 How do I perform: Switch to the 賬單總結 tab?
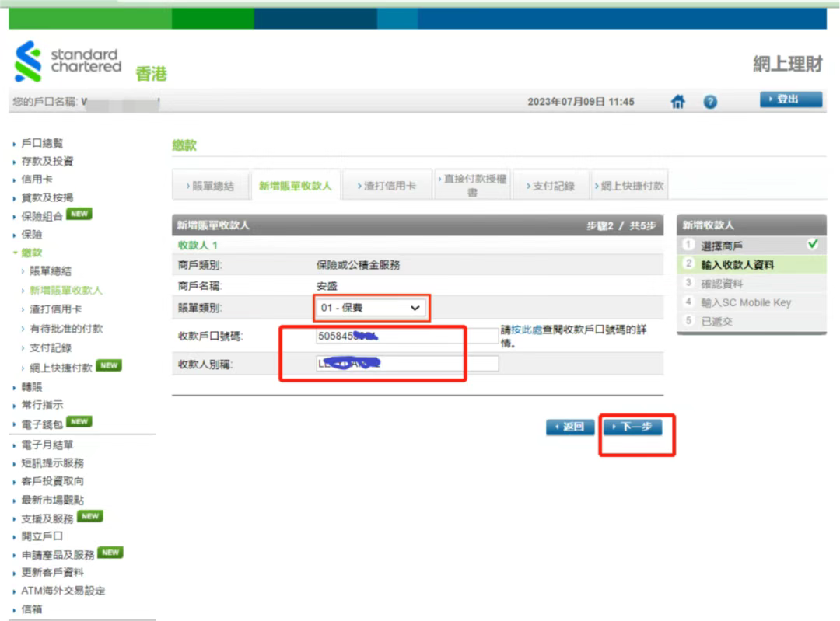pyautogui.click(x=212, y=186)
